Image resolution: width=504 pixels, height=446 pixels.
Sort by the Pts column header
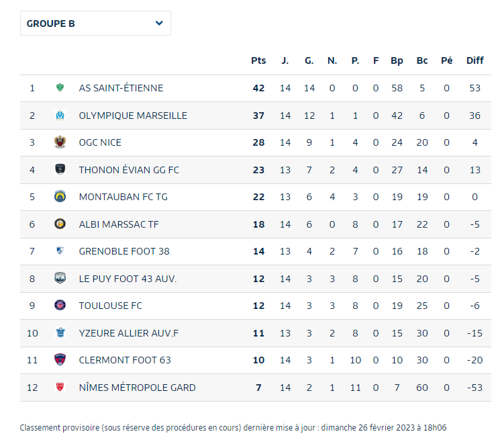[x=258, y=60]
